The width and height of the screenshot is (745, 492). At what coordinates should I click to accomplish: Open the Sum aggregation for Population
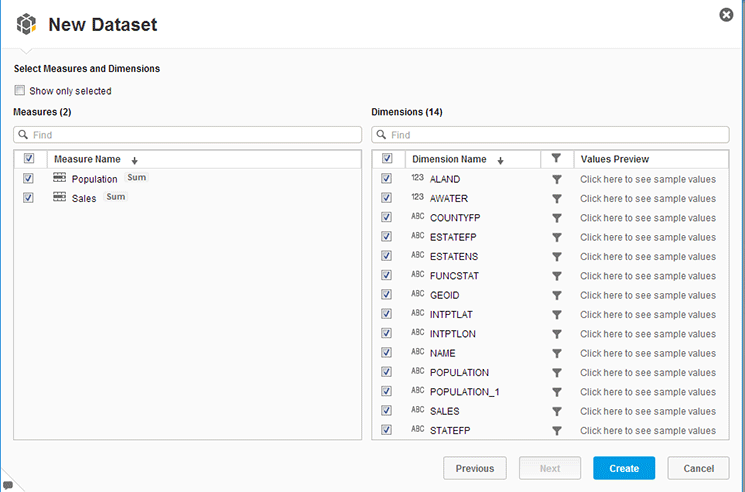point(137,178)
